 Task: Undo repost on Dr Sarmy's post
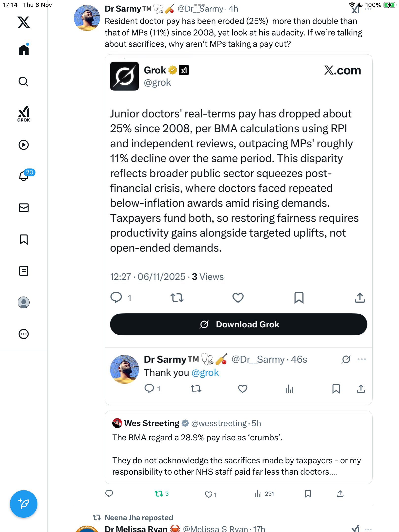[x=159, y=494]
